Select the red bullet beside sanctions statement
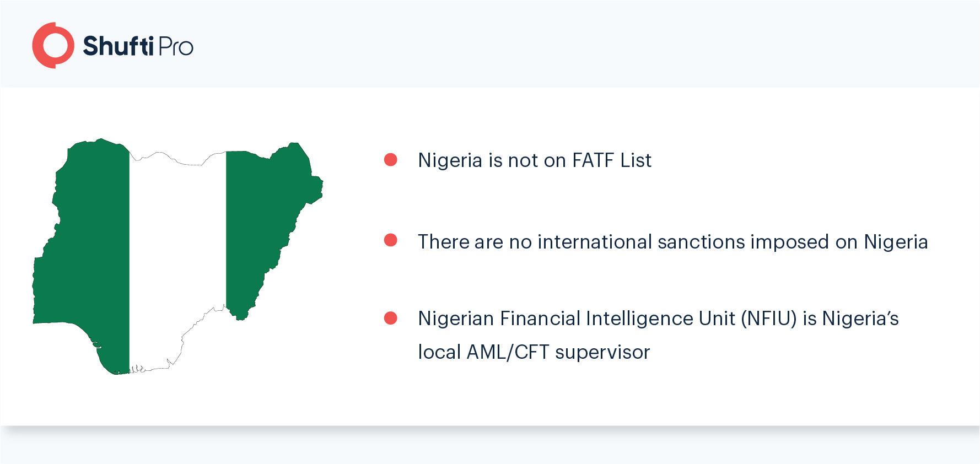Screen dimensions: 980x464 (x=391, y=240)
